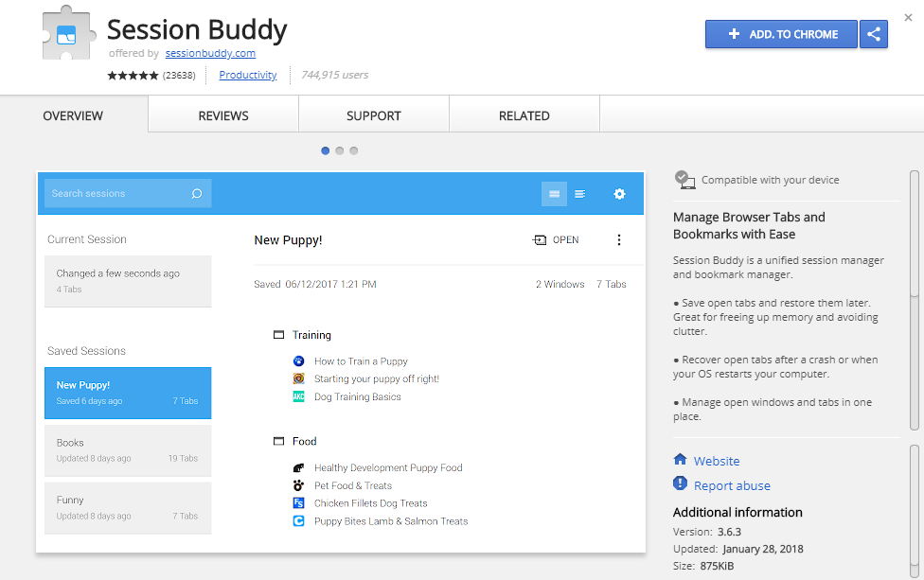Viewport: 924px width, 580px height.
Task: Click the search magnifier icon
Action: (x=197, y=194)
